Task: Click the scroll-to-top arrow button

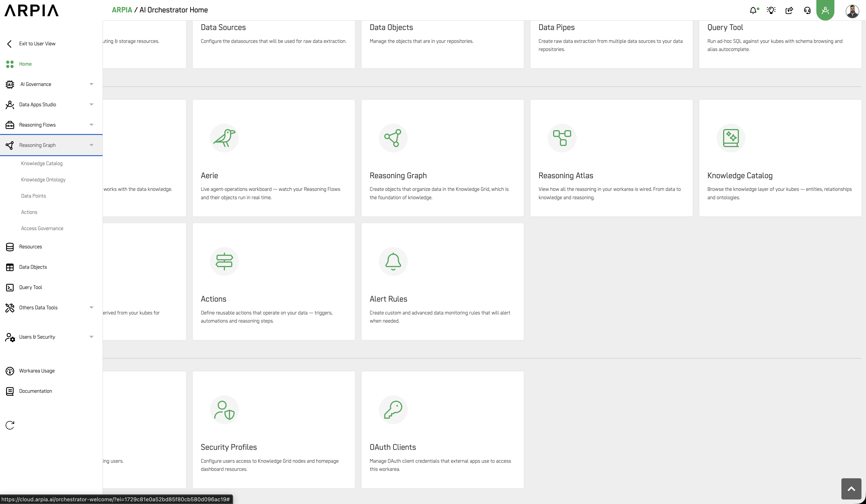Action: click(851, 489)
